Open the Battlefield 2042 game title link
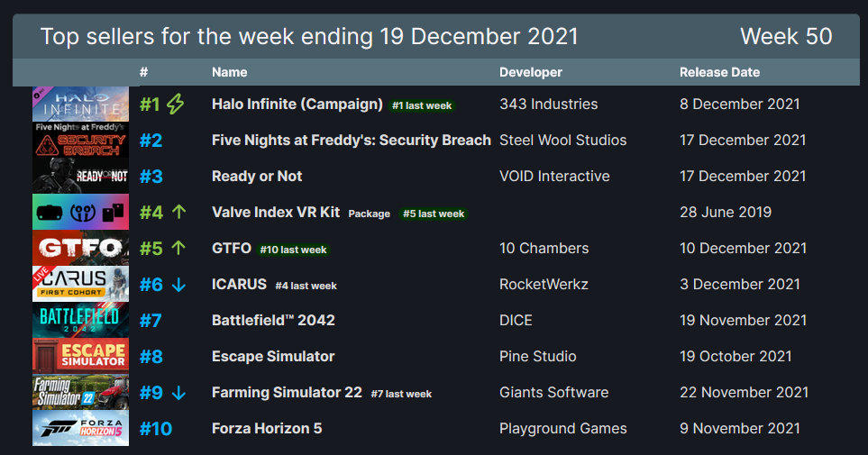Viewport: 868px width, 455px height. [x=273, y=320]
